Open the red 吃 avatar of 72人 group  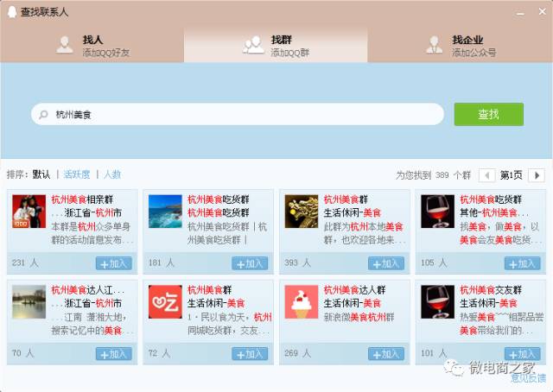[x=165, y=301]
